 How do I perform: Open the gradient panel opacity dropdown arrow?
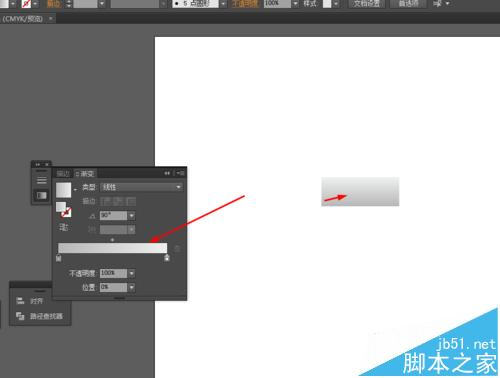[132, 273]
